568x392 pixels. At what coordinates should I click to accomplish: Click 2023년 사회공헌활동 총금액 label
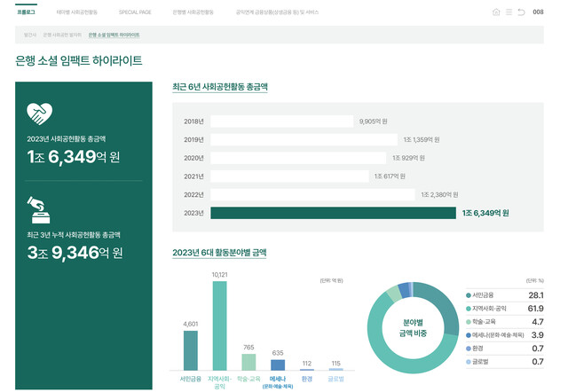(67, 139)
